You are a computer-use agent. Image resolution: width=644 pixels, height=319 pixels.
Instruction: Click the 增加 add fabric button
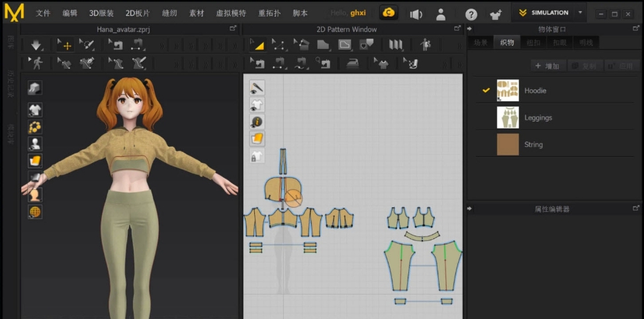tap(547, 66)
